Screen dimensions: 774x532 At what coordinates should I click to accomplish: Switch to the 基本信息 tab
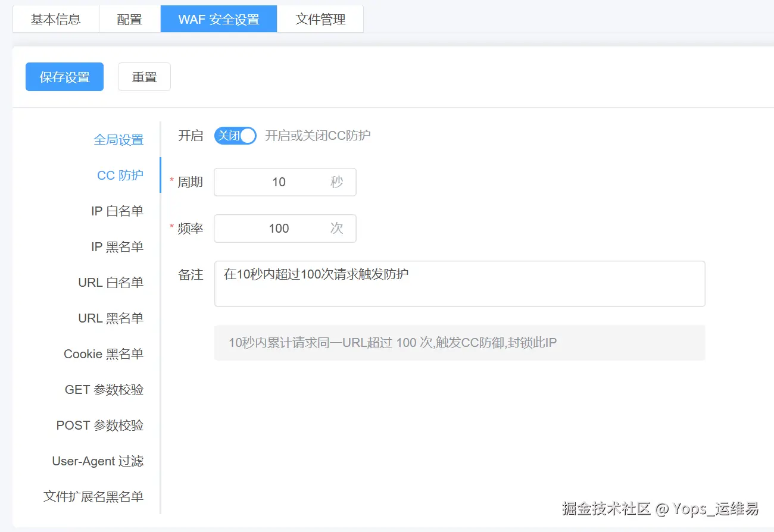click(55, 19)
